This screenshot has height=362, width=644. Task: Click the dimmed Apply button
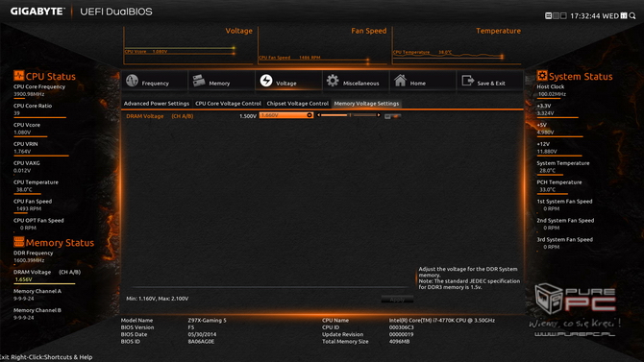[397, 300]
